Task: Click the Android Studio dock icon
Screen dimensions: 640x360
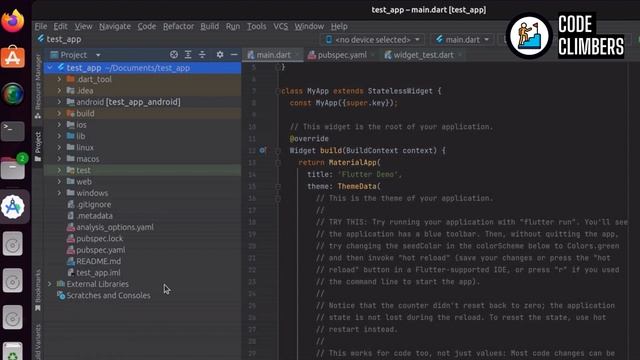Action: [13, 207]
